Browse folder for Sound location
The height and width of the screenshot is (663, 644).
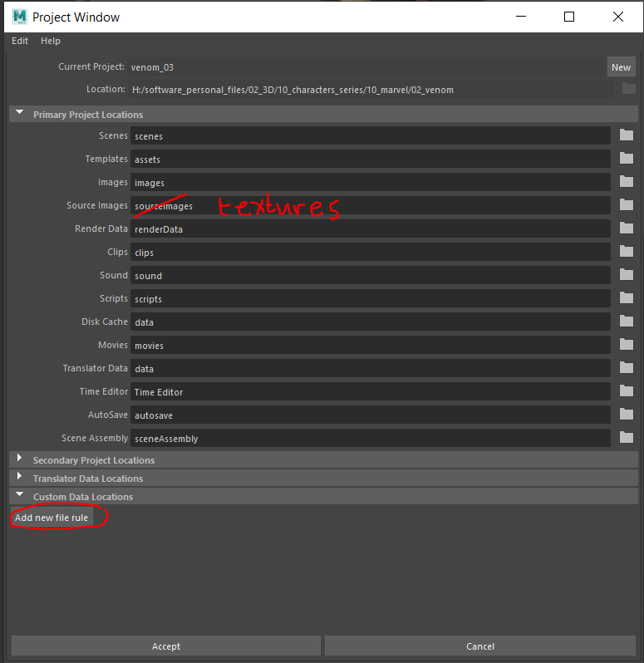click(x=627, y=275)
